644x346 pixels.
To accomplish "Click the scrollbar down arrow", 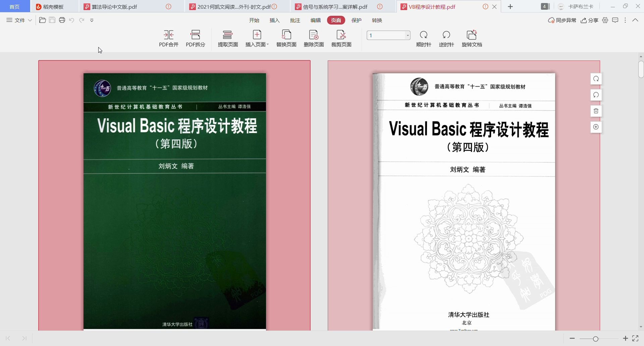I will pyautogui.click(x=641, y=327).
